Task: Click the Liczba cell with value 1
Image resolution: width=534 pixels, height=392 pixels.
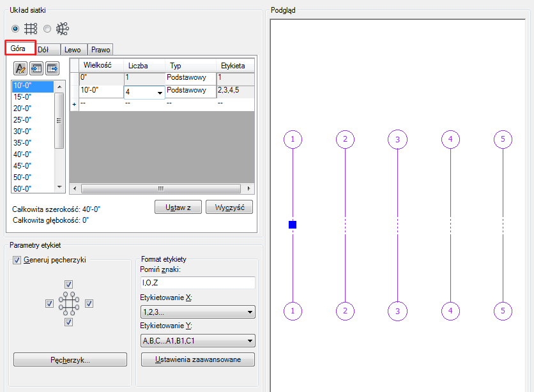Action: [144, 79]
